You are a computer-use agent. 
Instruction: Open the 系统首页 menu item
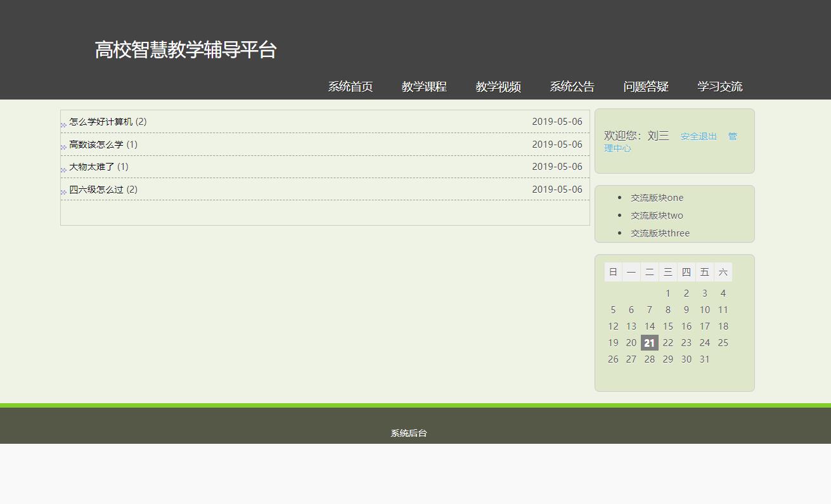point(351,86)
